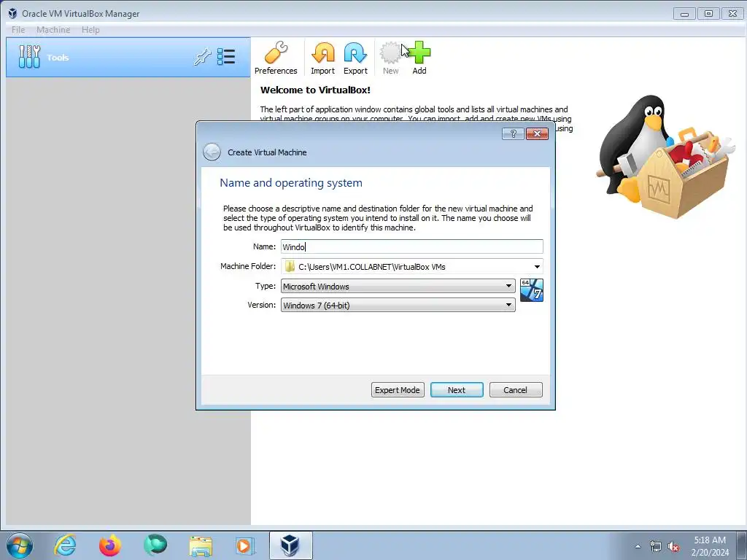Open Preferences in VirtualBox toolbar
The width and height of the screenshot is (747, 560).
tap(275, 58)
